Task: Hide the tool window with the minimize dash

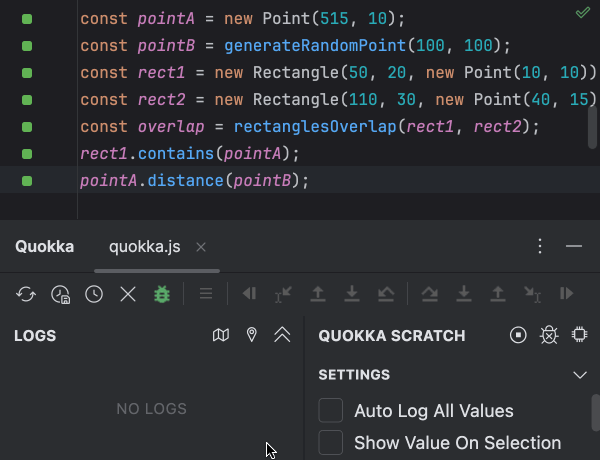Action: (574, 246)
